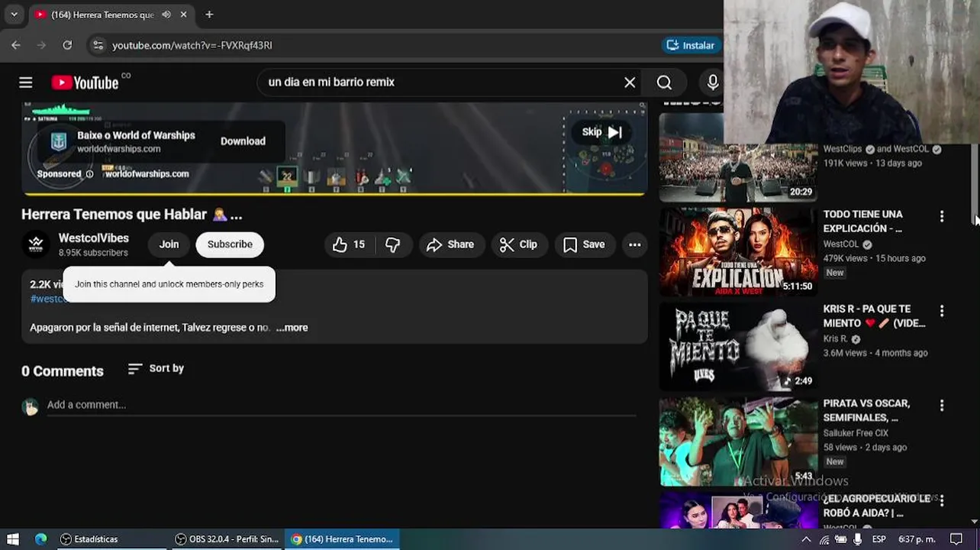The height and width of the screenshot is (550, 980).
Task: Click the Kris R. channel name
Action: (x=835, y=338)
